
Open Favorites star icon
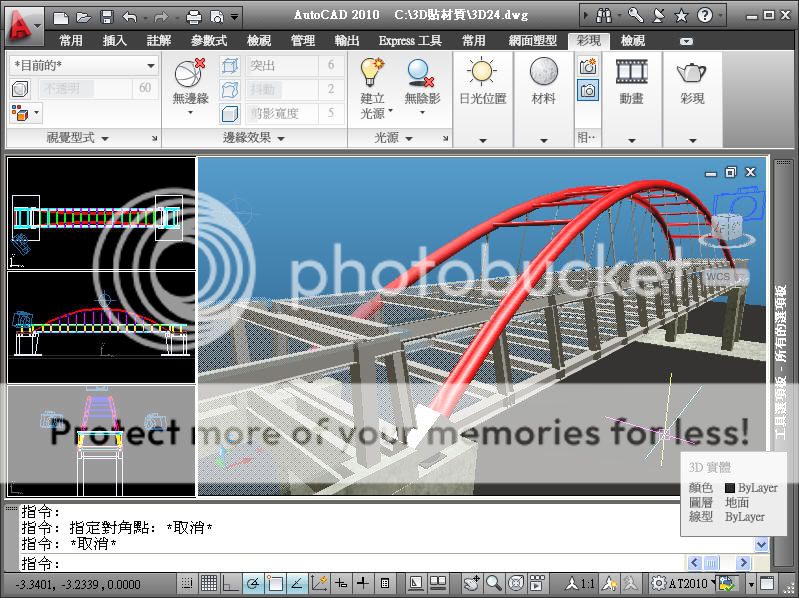click(x=681, y=16)
